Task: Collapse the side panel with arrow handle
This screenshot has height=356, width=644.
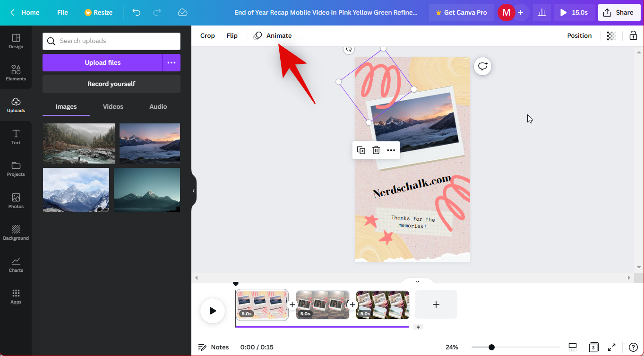Action: point(194,191)
